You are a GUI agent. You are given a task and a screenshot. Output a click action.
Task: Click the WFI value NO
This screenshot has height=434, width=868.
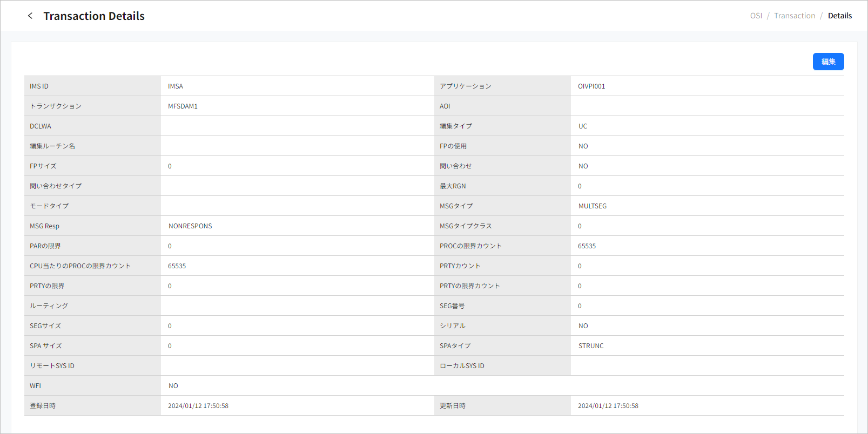[173, 386]
